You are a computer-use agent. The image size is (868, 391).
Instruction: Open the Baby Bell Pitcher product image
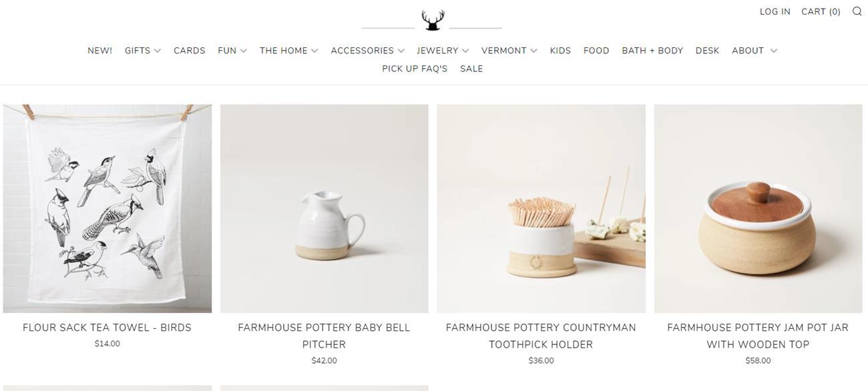click(x=324, y=208)
